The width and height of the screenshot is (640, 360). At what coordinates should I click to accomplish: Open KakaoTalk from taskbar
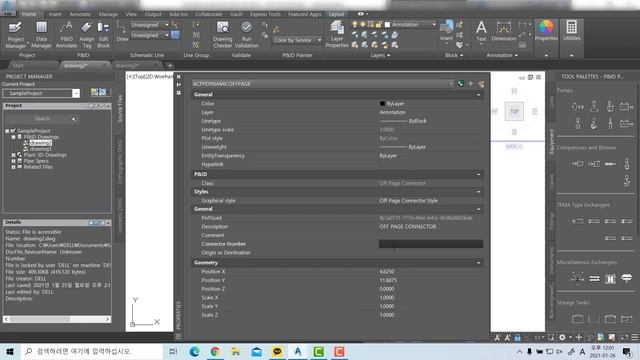(x=277, y=351)
